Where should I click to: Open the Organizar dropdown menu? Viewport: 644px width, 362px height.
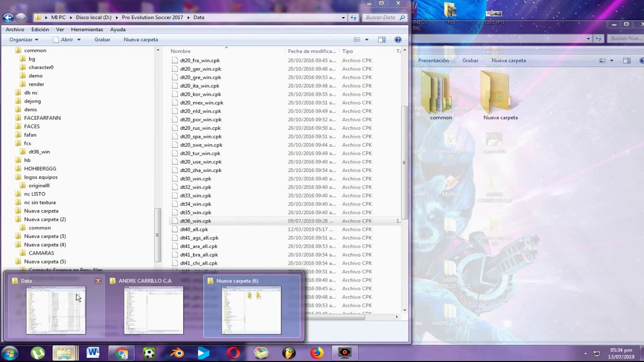tap(24, 40)
